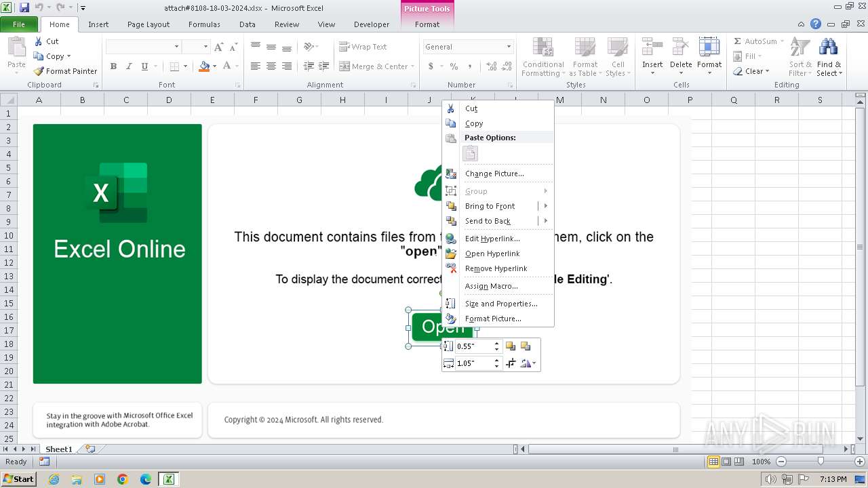This screenshot has height=488, width=868.
Task: Open Sort & Filter menu
Action: [800, 57]
